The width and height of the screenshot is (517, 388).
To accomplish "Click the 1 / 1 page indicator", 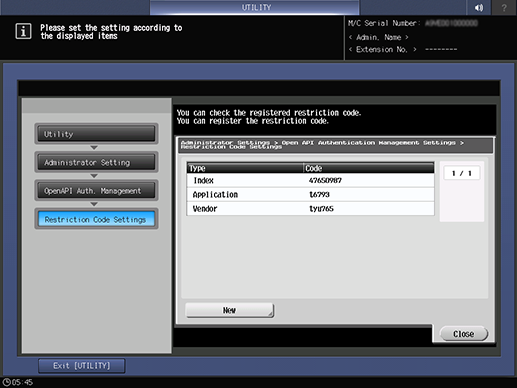I will [462, 173].
